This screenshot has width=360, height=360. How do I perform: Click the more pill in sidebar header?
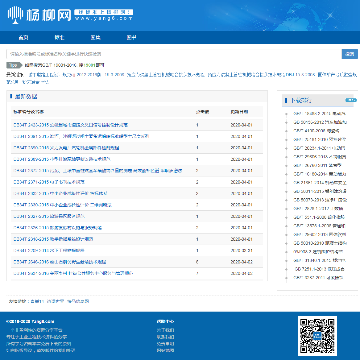click(351, 100)
